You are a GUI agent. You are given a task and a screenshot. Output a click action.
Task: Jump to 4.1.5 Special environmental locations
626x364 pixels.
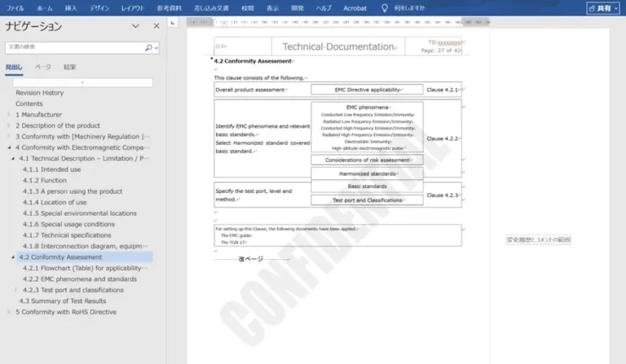point(79,213)
